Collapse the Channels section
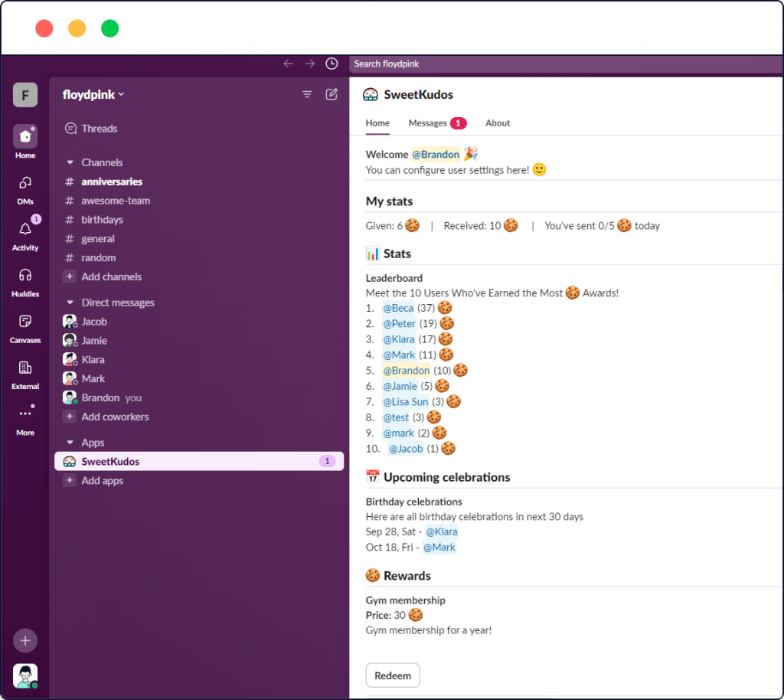 click(72, 162)
